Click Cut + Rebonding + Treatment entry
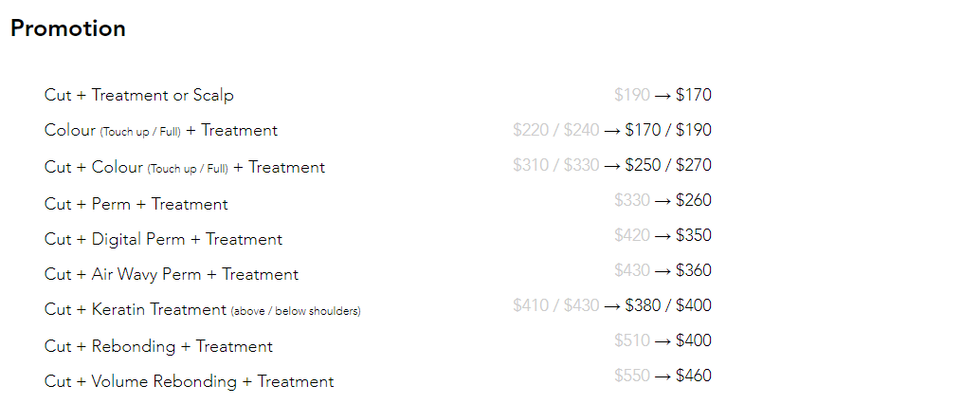Viewport: 980px width, 404px height. coord(158,346)
